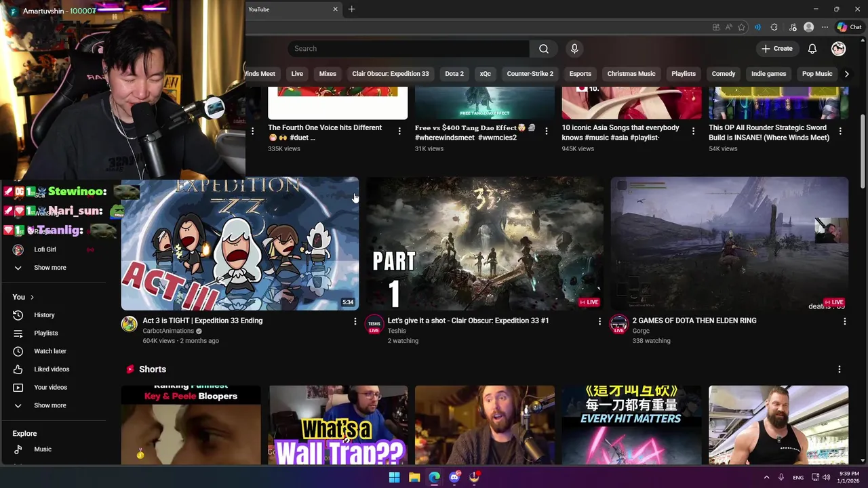Open Edge profile icon
868x488 pixels.
[808, 27]
